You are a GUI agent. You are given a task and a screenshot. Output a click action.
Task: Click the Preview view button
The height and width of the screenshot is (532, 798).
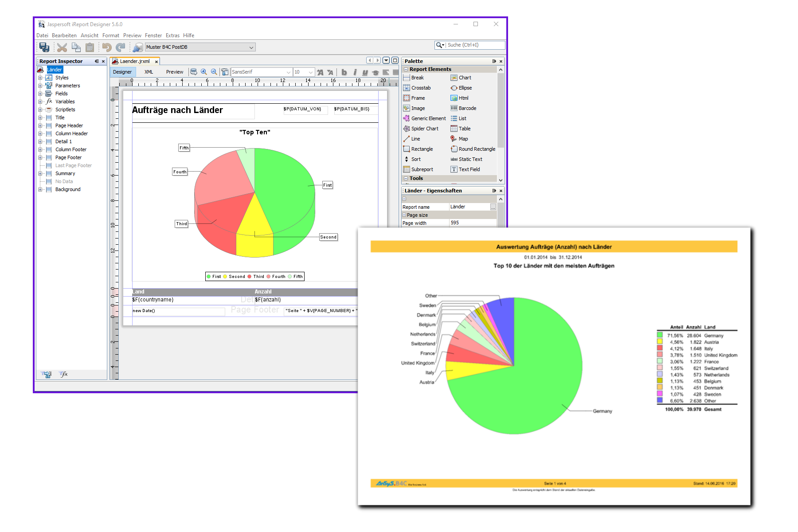click(174, 72)
